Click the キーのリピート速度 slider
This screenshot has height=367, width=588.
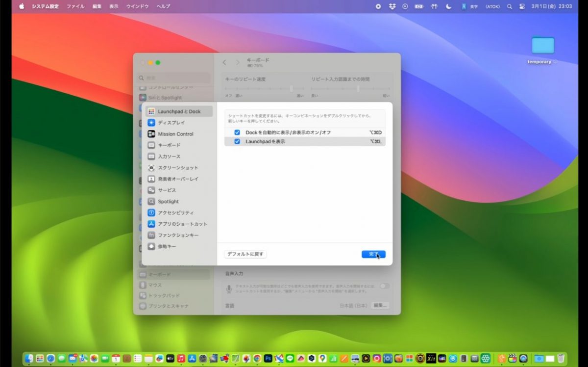(x=265, y=89)
